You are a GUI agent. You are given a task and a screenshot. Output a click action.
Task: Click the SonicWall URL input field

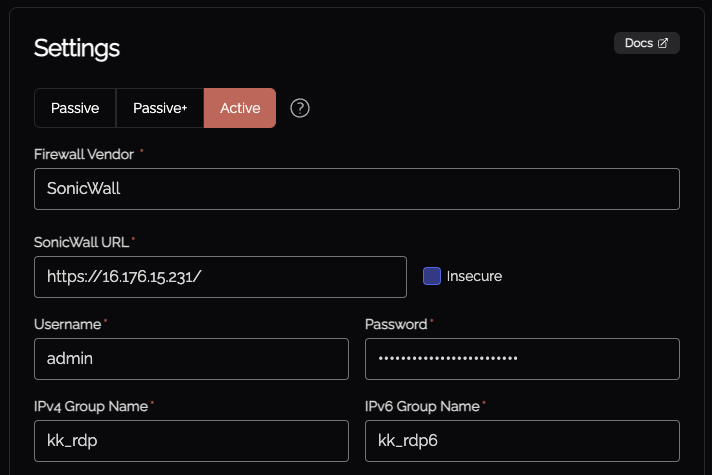[220, 277]
